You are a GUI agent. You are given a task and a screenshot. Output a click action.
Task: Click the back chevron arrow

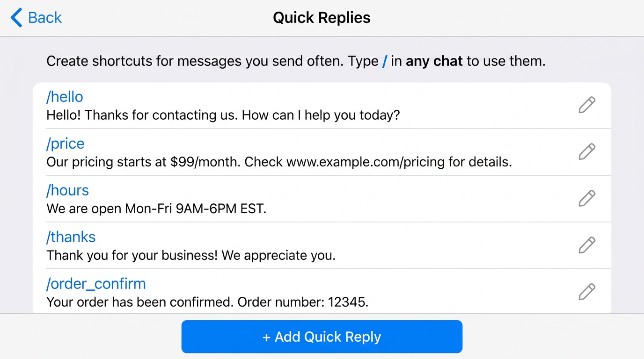click(15, 17)
